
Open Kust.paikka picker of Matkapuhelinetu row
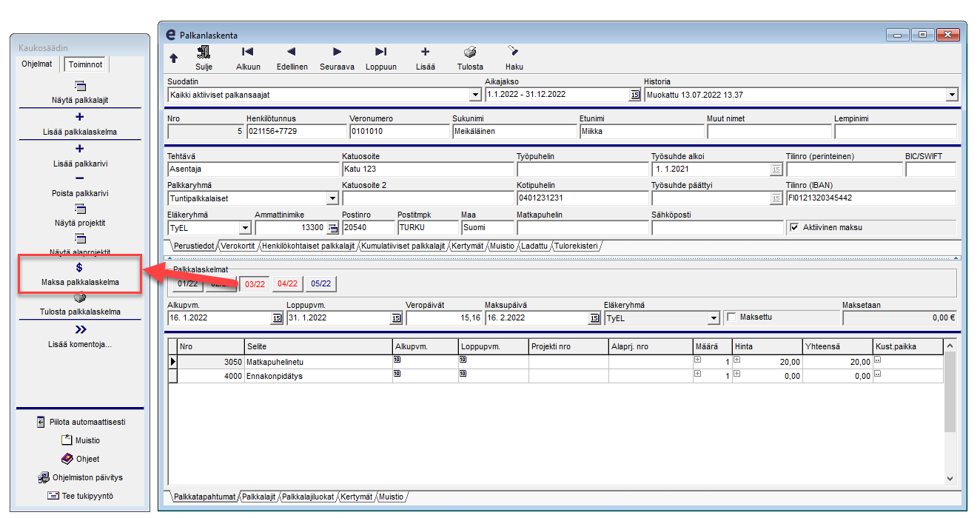[x=878, y=360]
